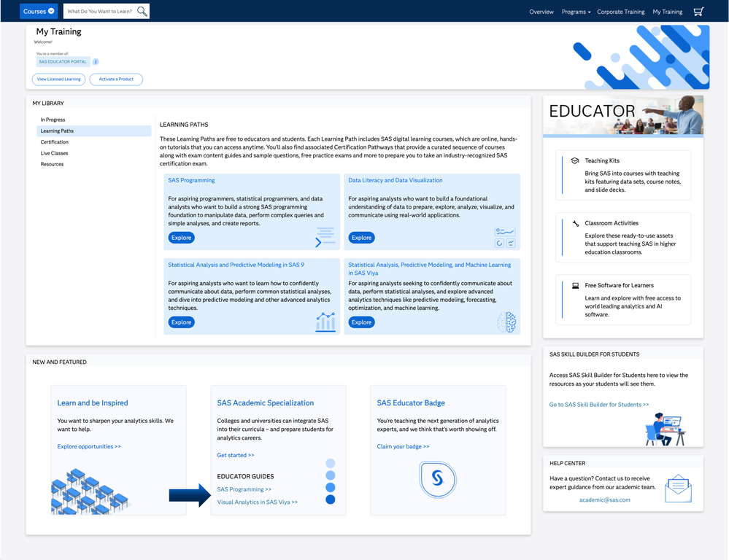Select Learning Paths in My Library
This screenshot has height=560, width=729.
(x=94, y=131)
